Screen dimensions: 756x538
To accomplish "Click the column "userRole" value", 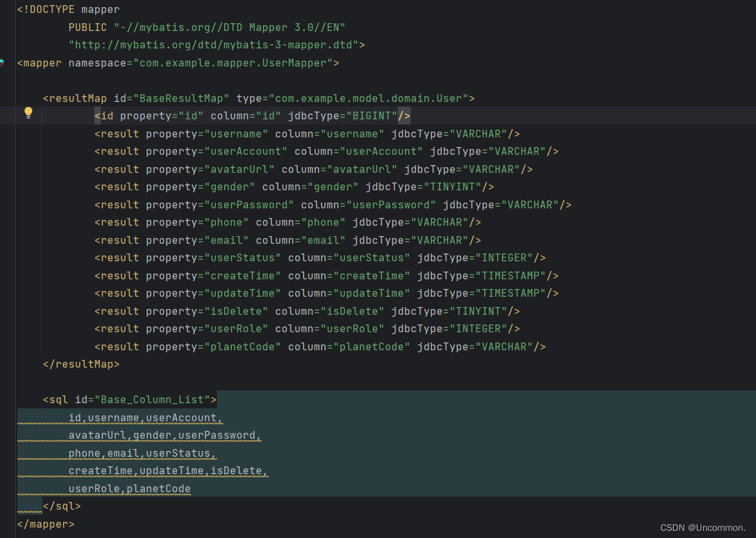I will coord(352,329).
